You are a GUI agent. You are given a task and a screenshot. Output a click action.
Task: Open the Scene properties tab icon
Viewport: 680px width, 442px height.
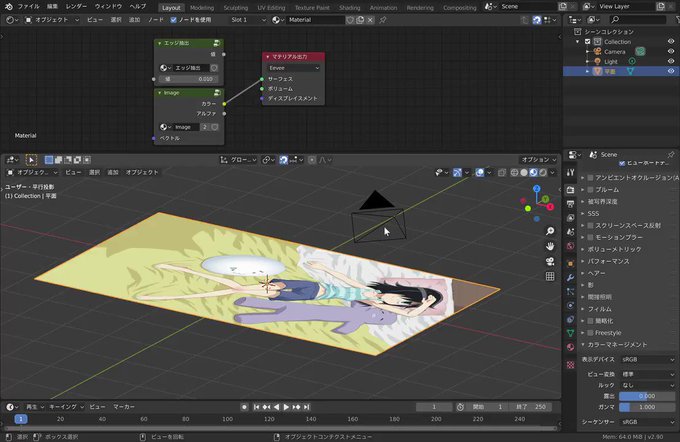click(570, 232)
